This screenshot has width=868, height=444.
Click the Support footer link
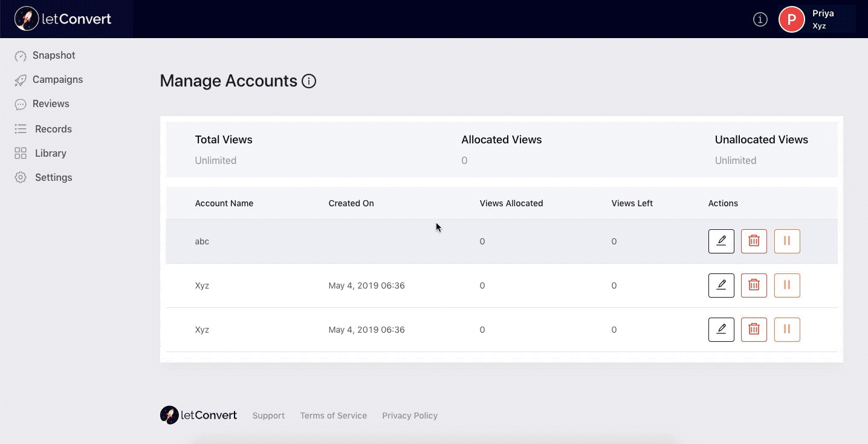click(268, 416)
